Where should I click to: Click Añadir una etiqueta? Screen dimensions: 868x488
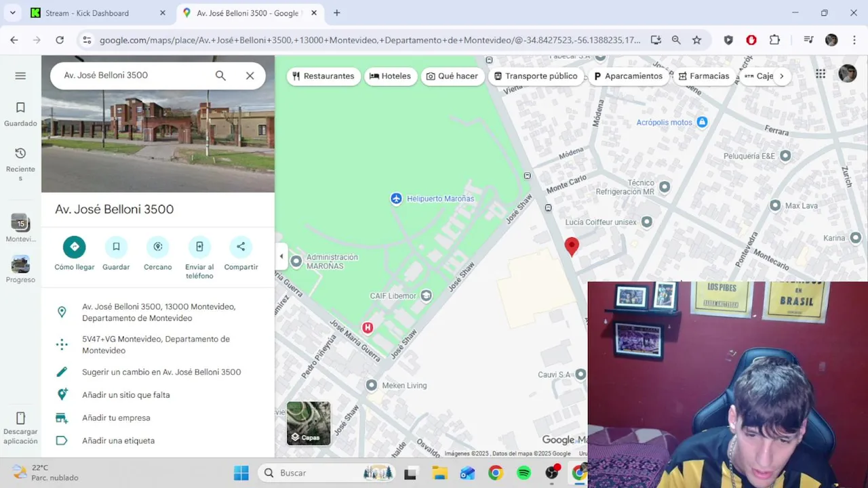click(158, 441)
